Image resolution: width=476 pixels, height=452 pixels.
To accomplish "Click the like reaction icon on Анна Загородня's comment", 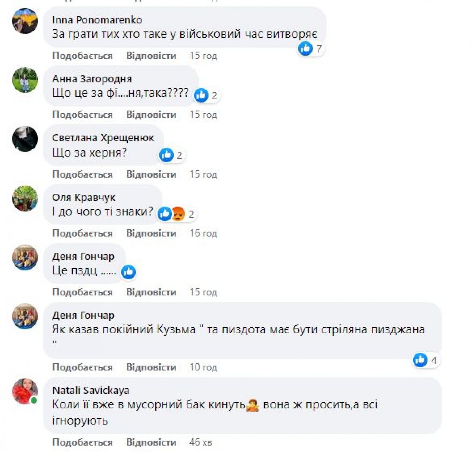I will click(201, 95).
